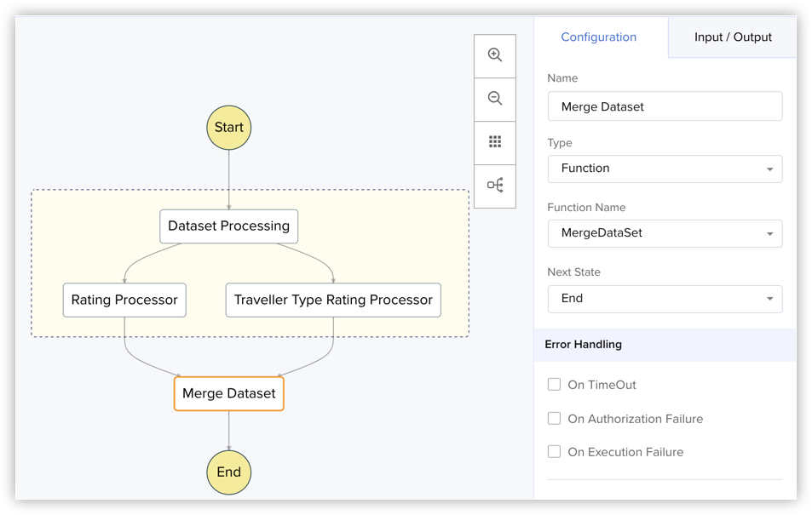Screen dimensions: 812x515
Task: Click the End circle node
Action: click(x=229, y=472)
